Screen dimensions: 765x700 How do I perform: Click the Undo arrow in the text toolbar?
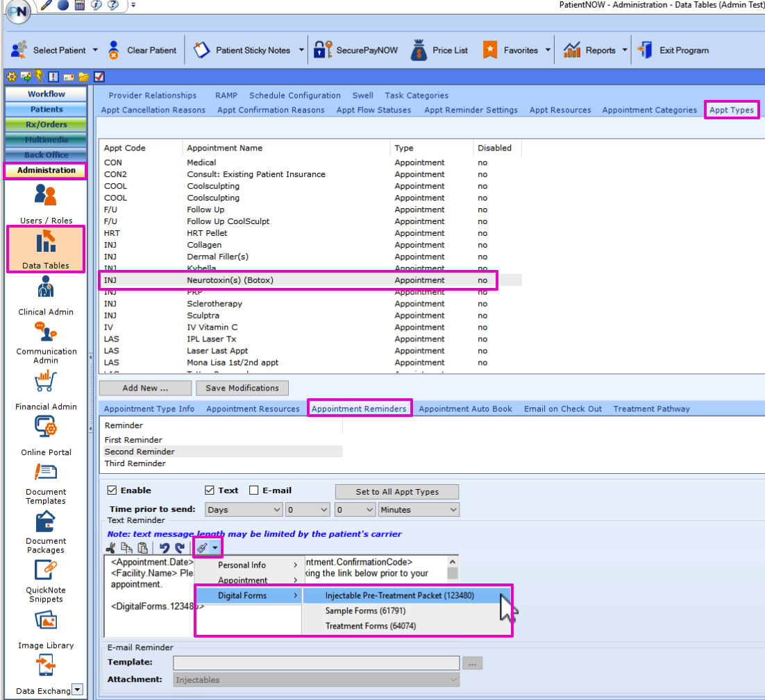tap(165, 547)
